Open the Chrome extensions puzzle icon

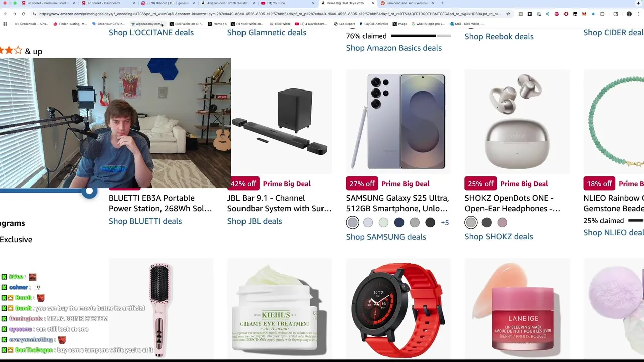(x=602, y=14)
